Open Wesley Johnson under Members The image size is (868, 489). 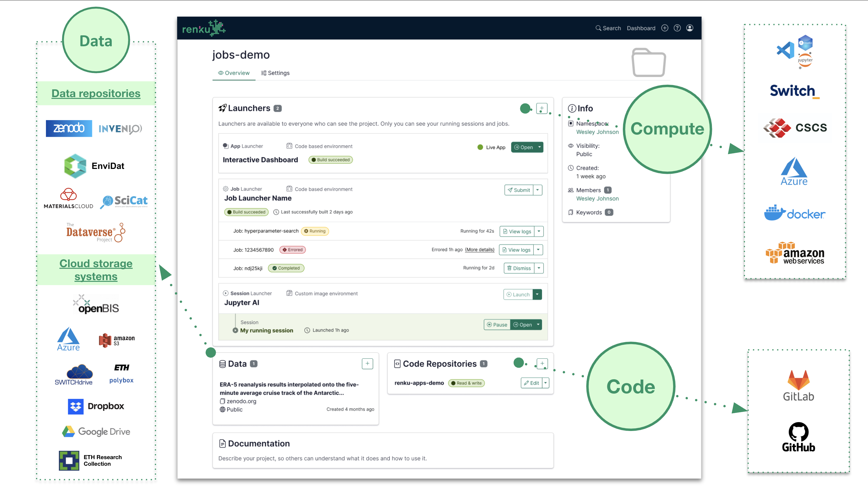[598, 199]
